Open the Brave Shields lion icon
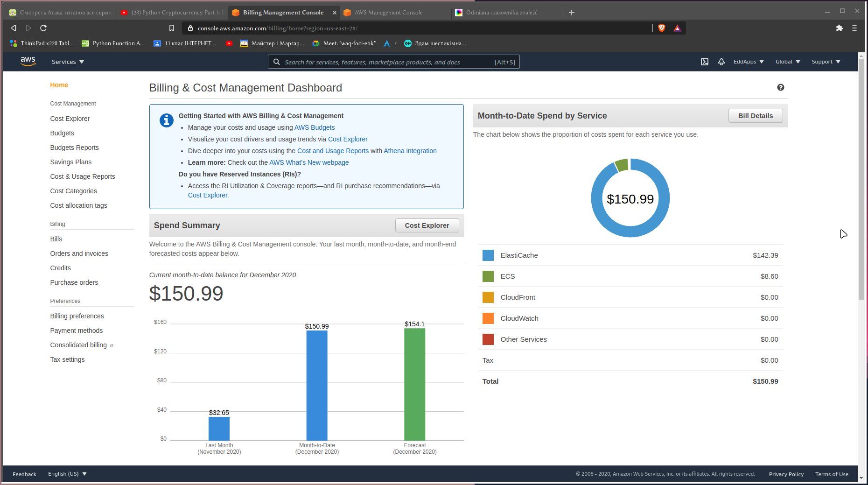Image resolution: width=868 pixels, height=485 pixels. click(x=662, y=28)
